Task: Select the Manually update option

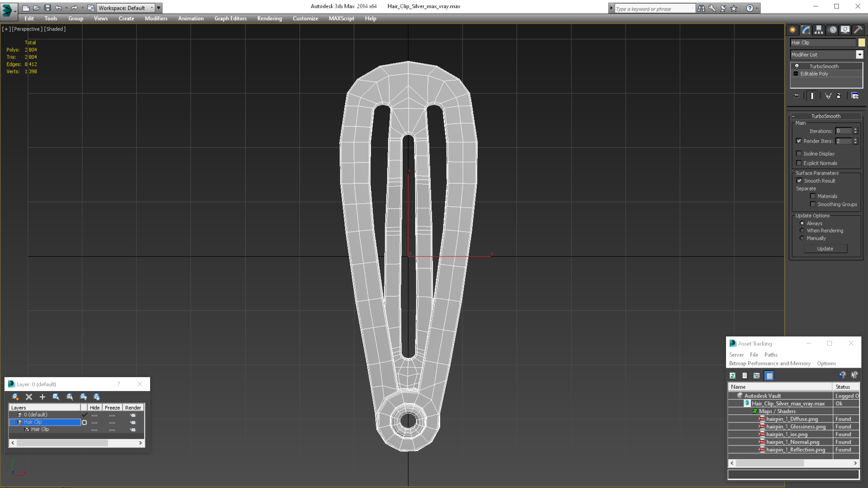Action: click(x=802, y=238)
